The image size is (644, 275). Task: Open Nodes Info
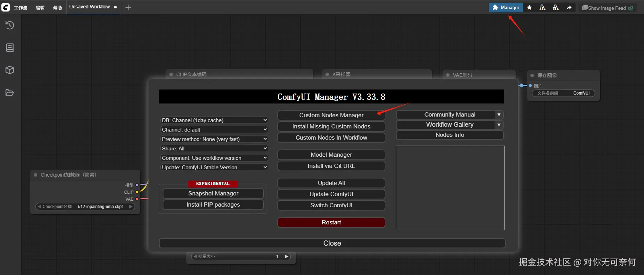[450, 135]
